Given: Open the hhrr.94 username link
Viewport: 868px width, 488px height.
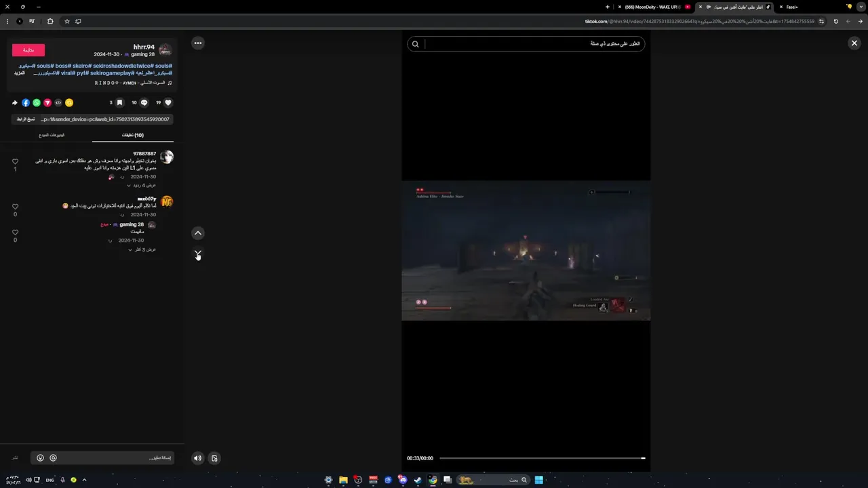Looking at the screenshot, I should point(144,47).
